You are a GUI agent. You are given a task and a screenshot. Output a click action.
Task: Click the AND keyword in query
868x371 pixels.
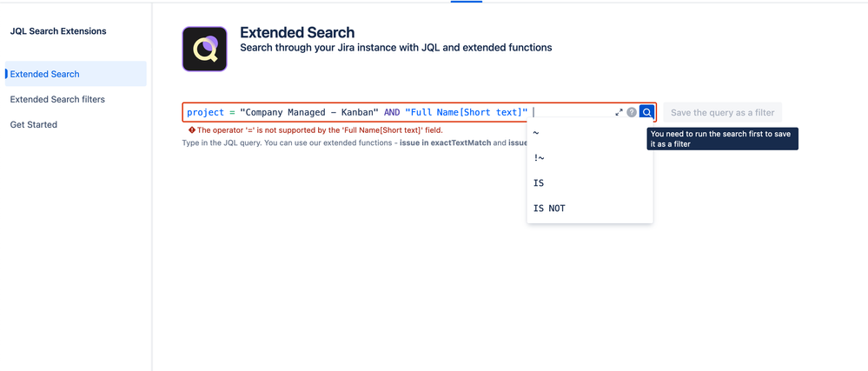point(392,112)
